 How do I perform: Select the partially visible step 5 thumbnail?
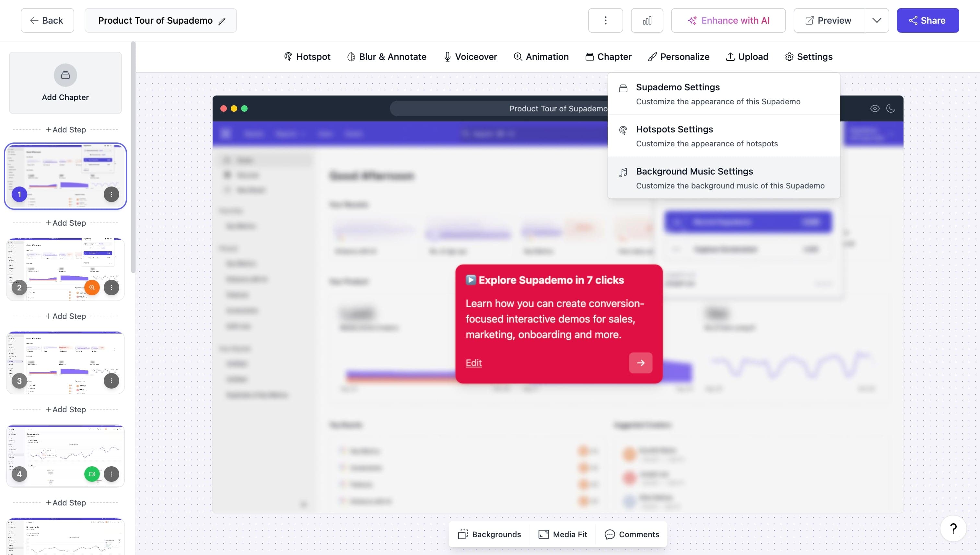(x=65, y=537)
